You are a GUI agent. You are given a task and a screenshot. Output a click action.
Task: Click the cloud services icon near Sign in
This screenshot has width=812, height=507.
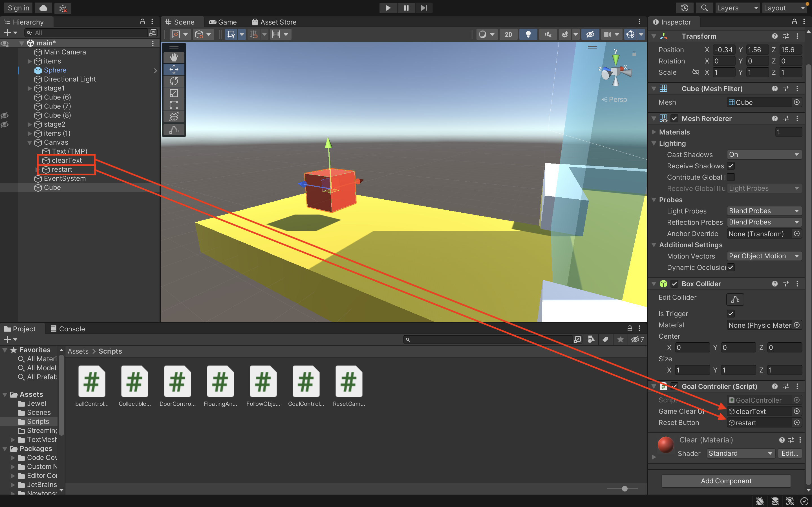click(43, 8)
